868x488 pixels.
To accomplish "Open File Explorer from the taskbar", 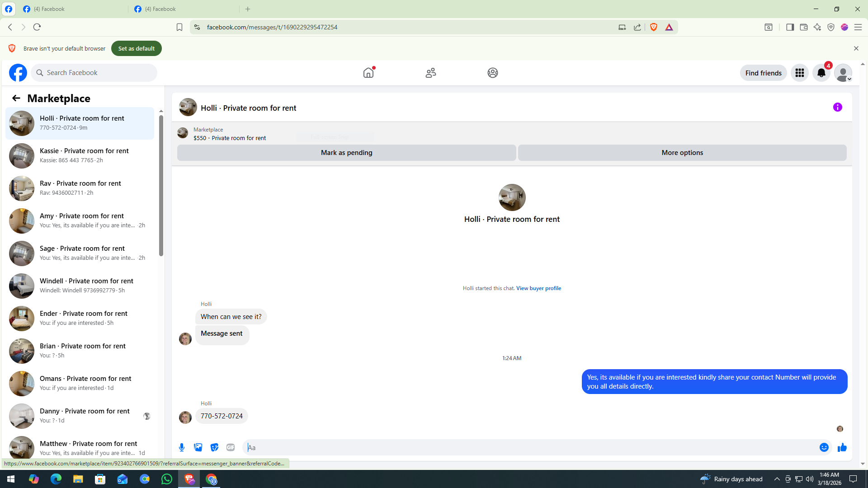I will (78, 479).
